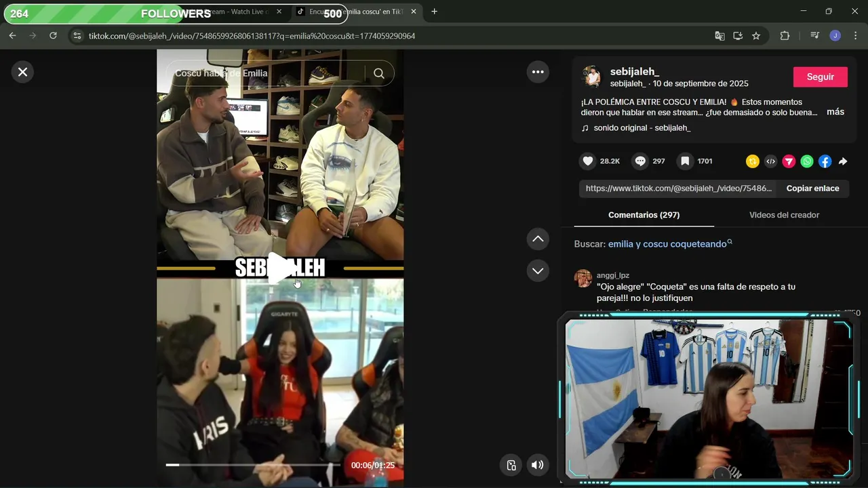Switch to Videos del creador tab
Viewport: 868px width, 488px height.
click(x=784, y=215)
